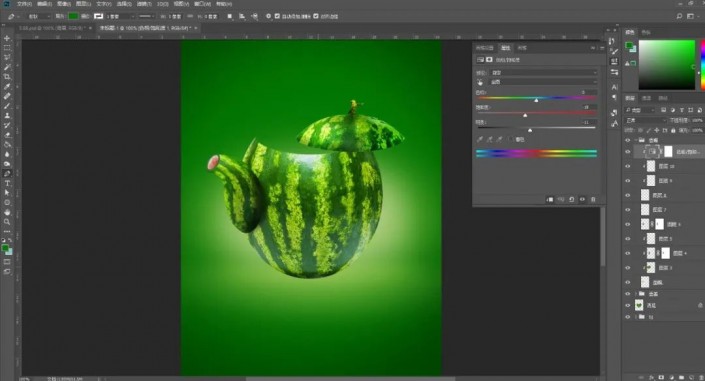705x381 pixels.
Task: Select the Rectangular Marquee tool
Action: pos(7,48)
